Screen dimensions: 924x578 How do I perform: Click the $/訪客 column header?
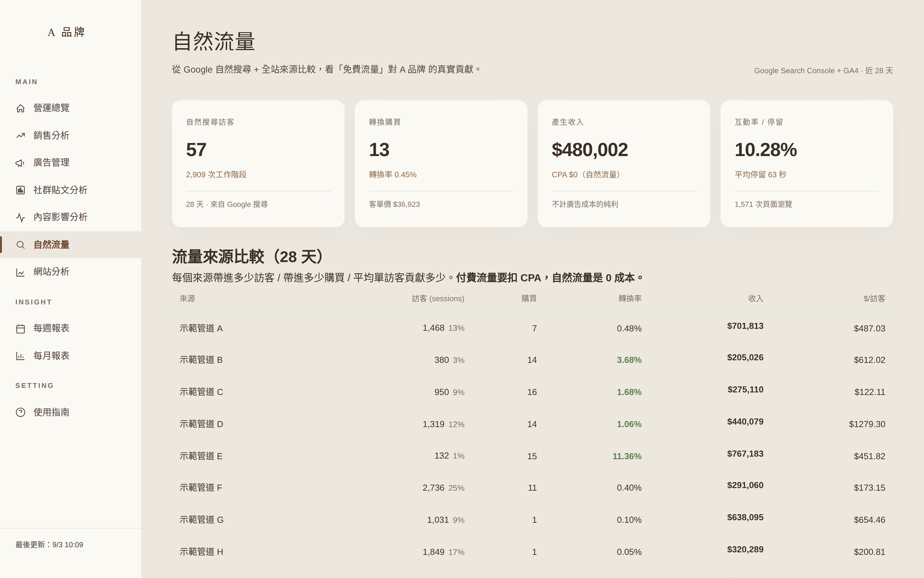(874, 298)
